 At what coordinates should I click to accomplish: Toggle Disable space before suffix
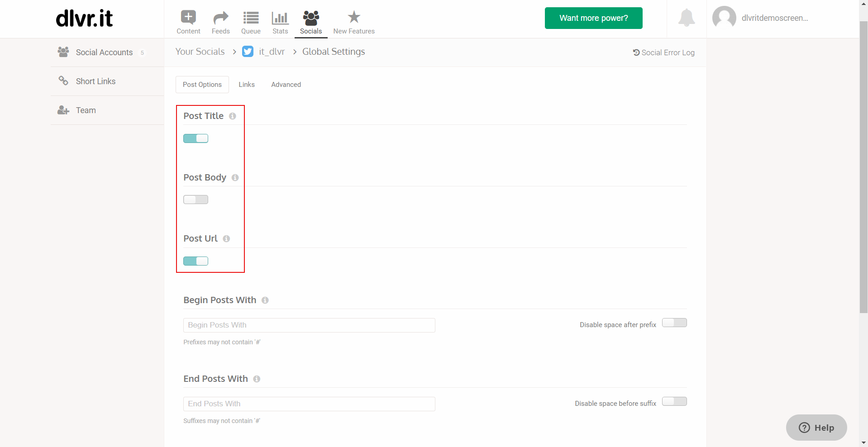[x=674, y=401]
